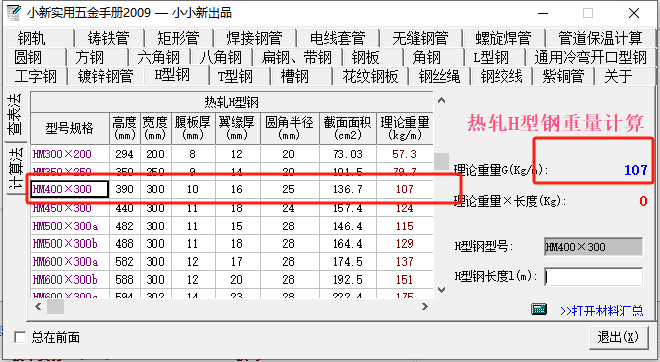Open the 方钢 tab
Viewport: 660px width, 362px height.
tap(90, 57)
